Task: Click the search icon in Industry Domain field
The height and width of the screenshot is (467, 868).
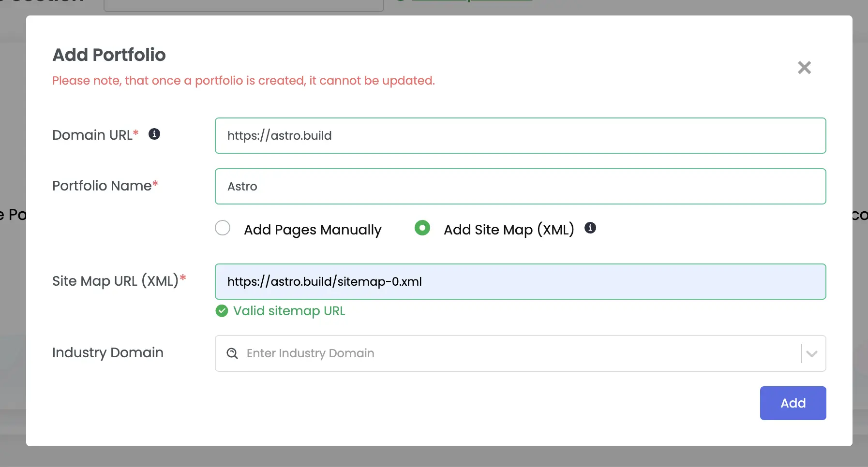Action: point(232,353)
